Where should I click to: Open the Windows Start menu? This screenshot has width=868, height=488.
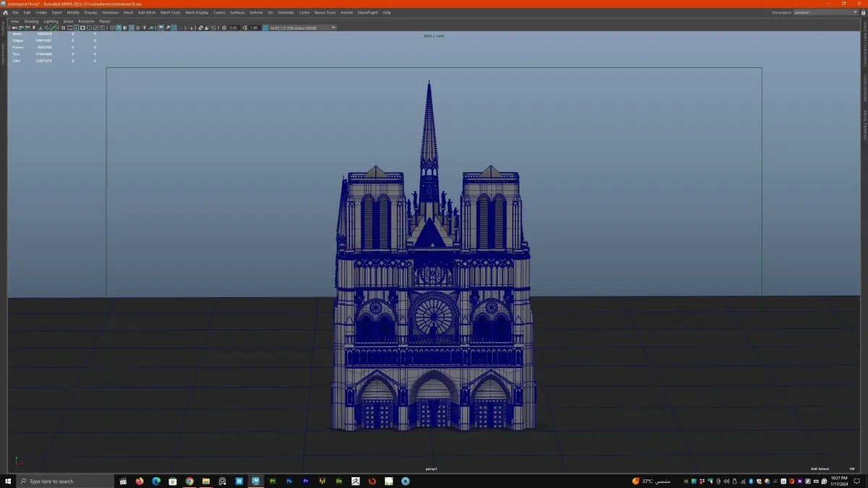pyautogui.click(x=7, y=481)
